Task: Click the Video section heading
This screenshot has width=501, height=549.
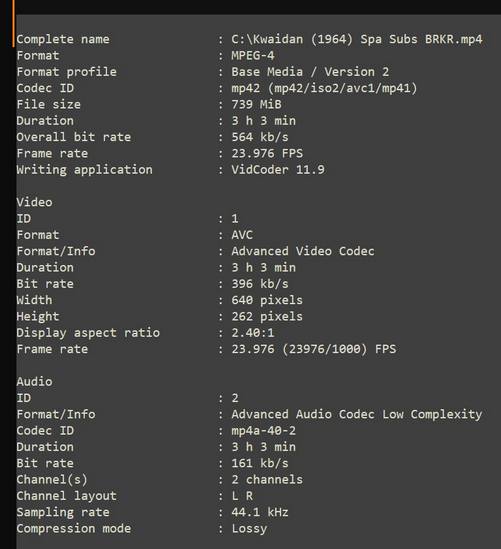Action: coord(34,202)
